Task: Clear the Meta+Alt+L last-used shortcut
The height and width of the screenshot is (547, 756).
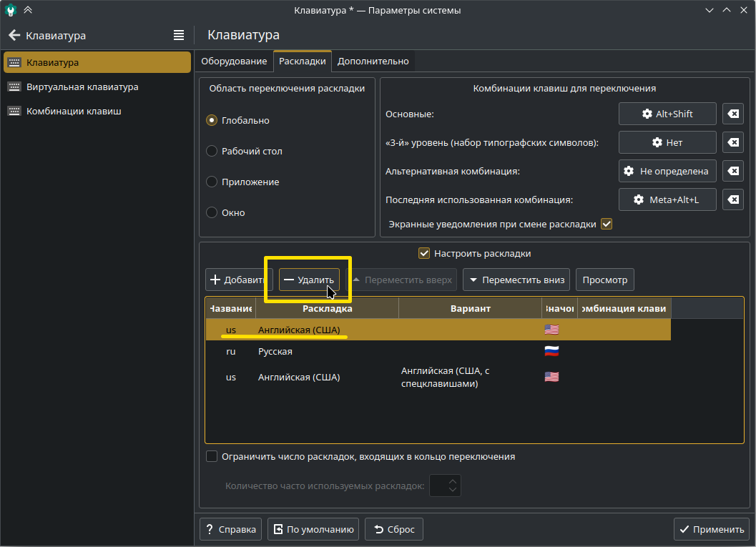Action: pyautogui.click(x=733, y=200)
